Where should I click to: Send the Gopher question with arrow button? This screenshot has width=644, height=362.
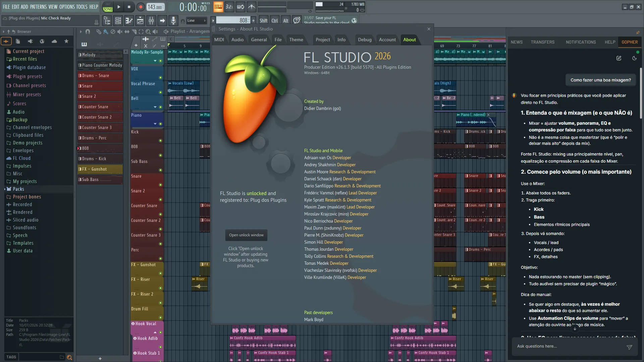tap(629, 347)
